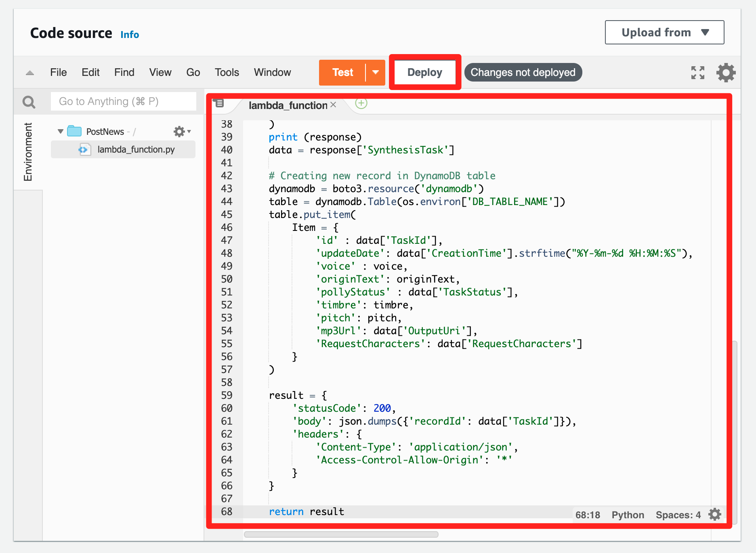The width and height of the screenshot is (756, 553).
Task: Click the search magnifier icon
Action: click(x=29, y=102)
